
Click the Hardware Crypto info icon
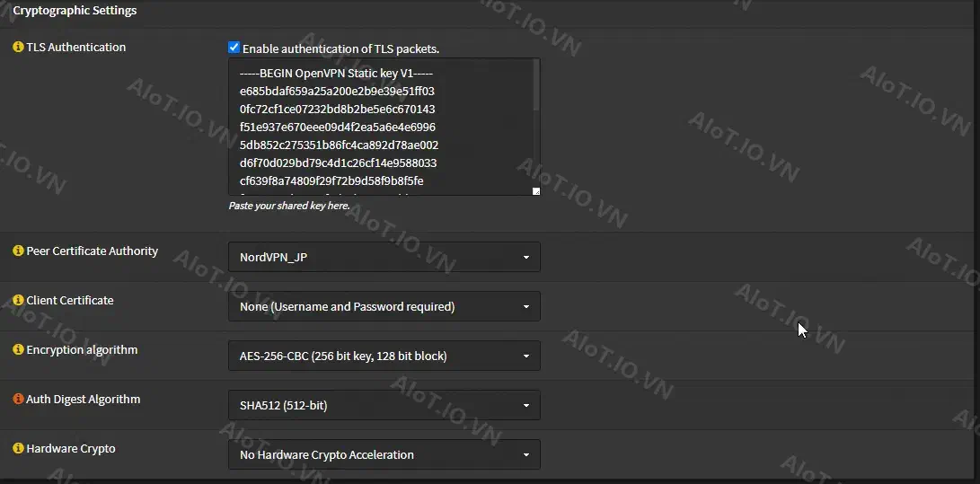18,448
